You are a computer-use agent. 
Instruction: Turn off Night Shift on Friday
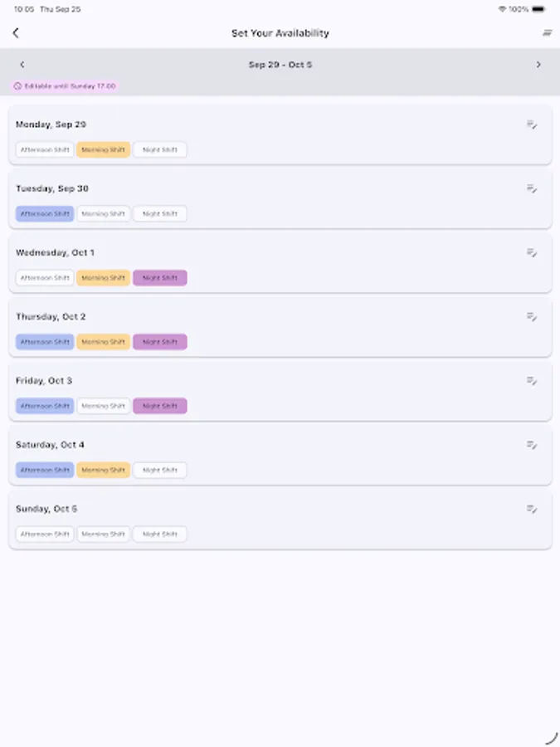click(x=159, y=406)
